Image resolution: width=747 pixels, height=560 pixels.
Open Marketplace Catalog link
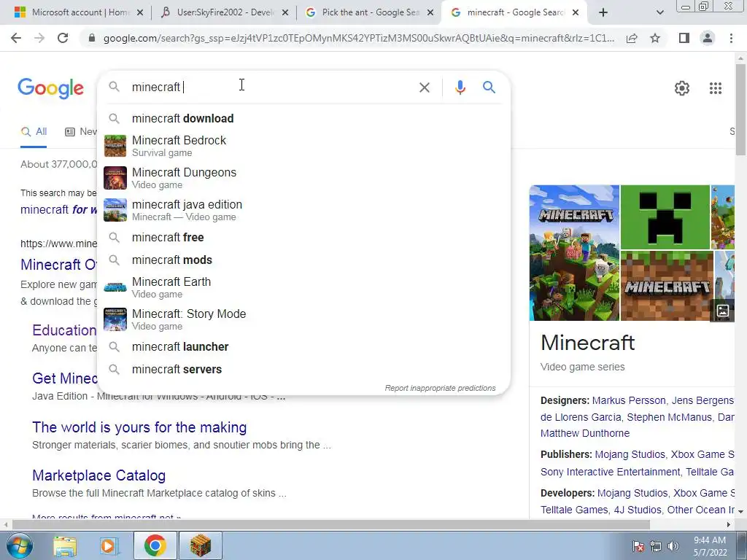click(x=98, y=475)
